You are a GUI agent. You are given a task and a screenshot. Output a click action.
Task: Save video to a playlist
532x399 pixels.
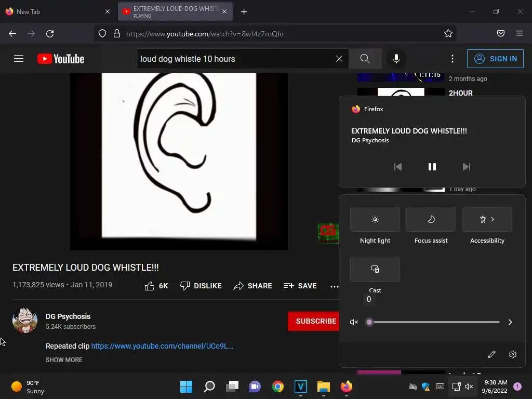tap(300, 286)
